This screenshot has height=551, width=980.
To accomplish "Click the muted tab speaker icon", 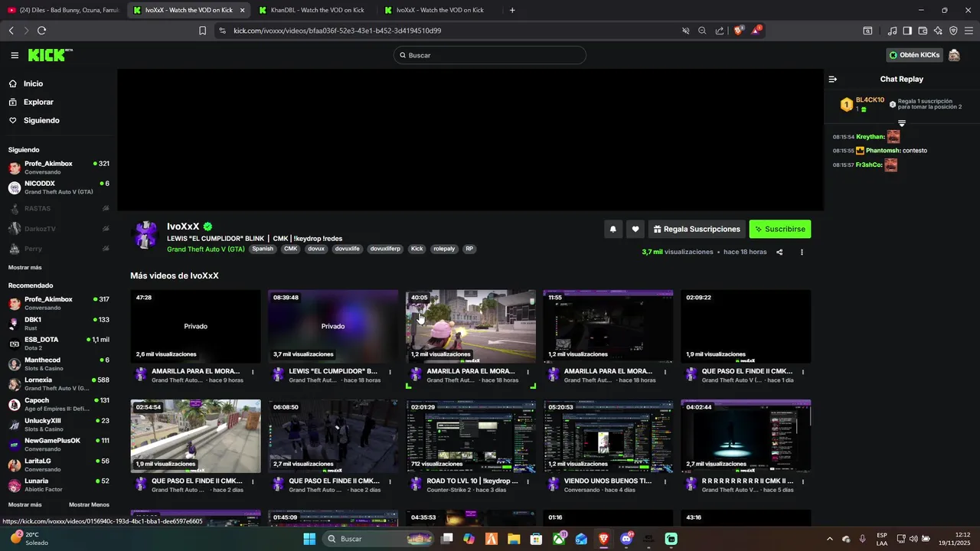I will coord(685,31).
